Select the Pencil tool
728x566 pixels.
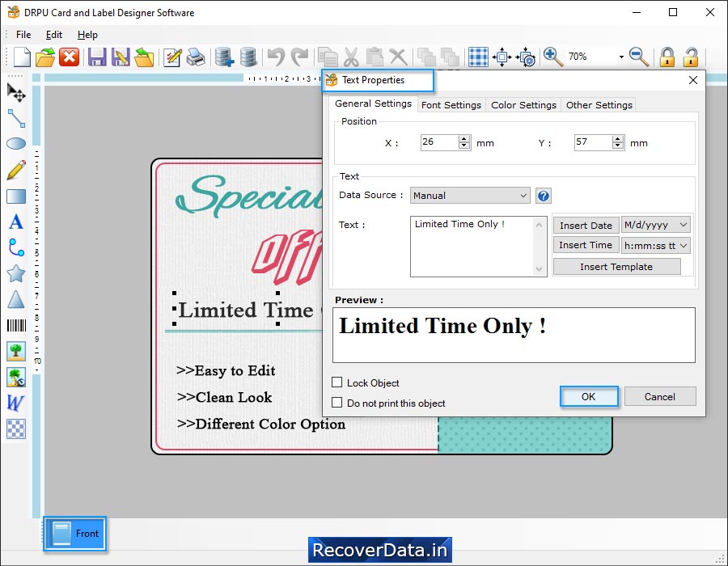point(16,171)
